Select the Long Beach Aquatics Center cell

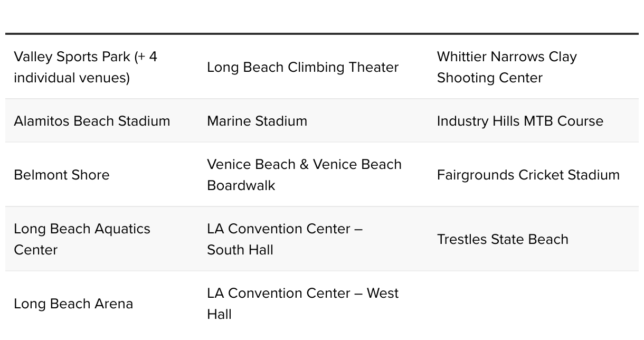102,239
